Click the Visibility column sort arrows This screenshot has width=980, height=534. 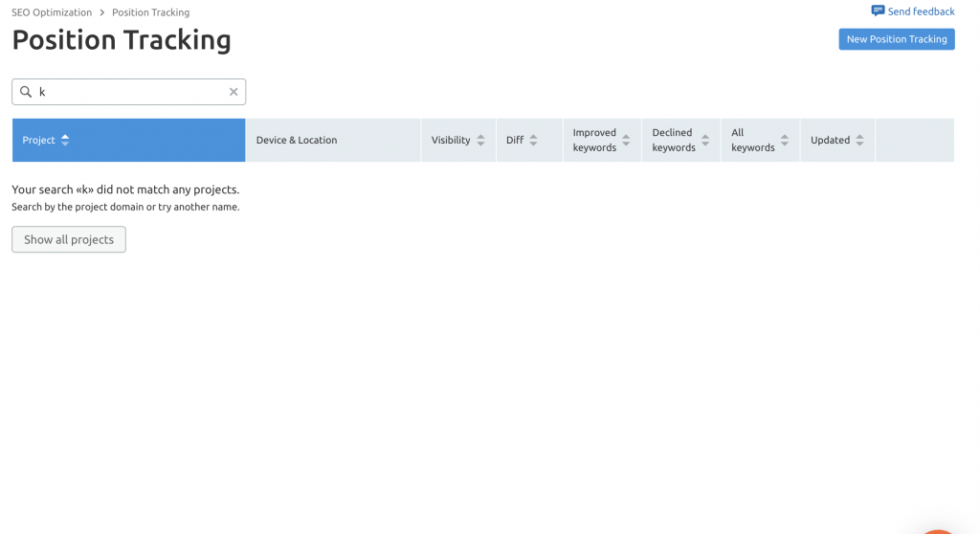click(x=480, y=140)
